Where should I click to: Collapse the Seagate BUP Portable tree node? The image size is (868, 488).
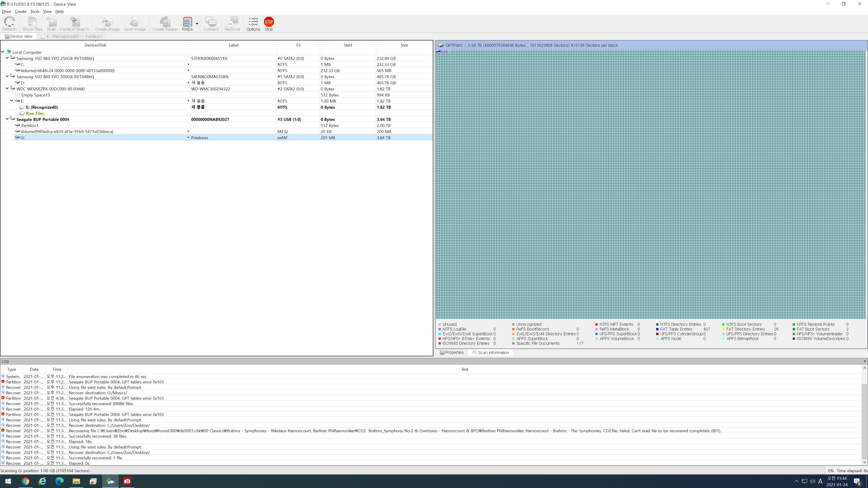click(x=7, y=119)
